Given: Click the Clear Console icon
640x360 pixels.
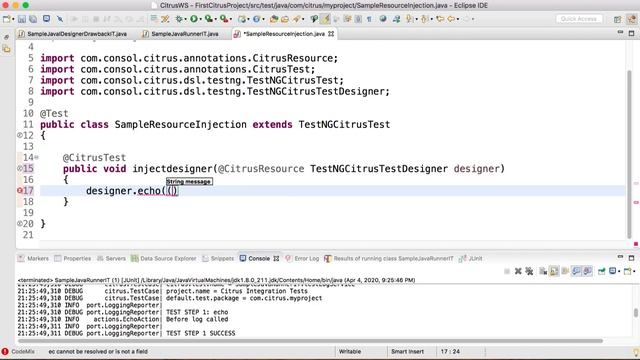Looking at the screenshot, I should [x=543, y=271].
